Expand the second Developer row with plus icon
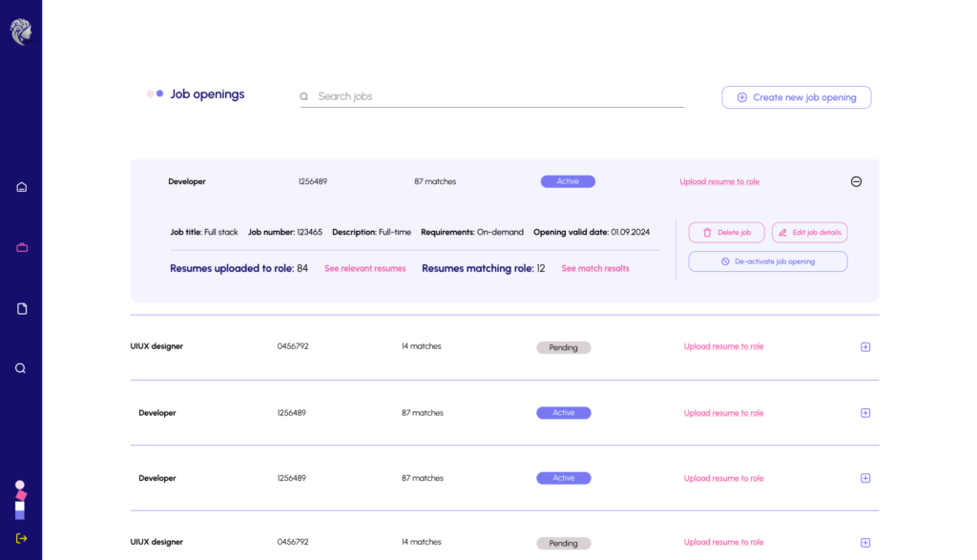Viewport: 977px width, 560px height. pos(865,413)
